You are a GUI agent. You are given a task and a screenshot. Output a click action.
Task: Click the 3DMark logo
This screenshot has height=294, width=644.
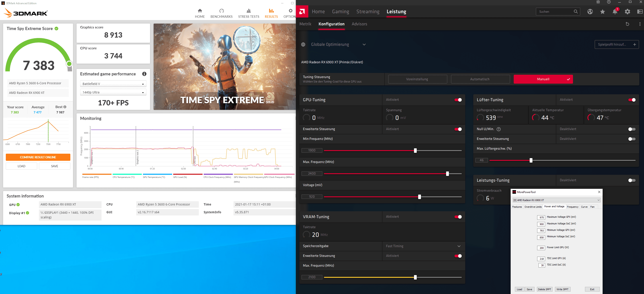pos(26,13)
